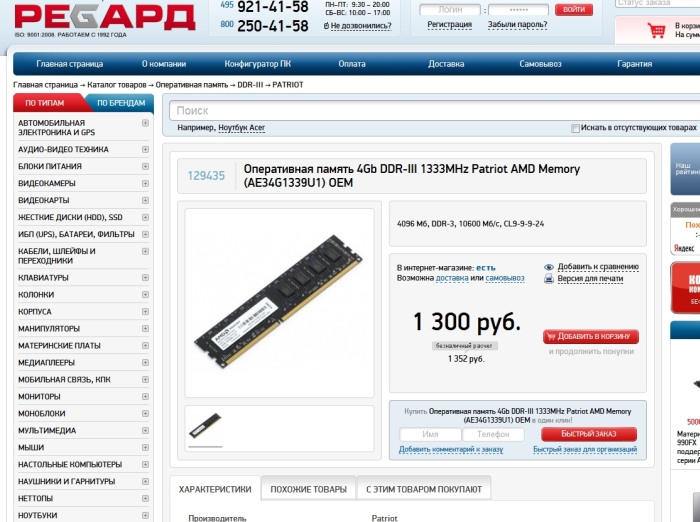Click Добавить комментарий к заказу link
This screenshot has width=700, height=522.
(x=451, y=449)
